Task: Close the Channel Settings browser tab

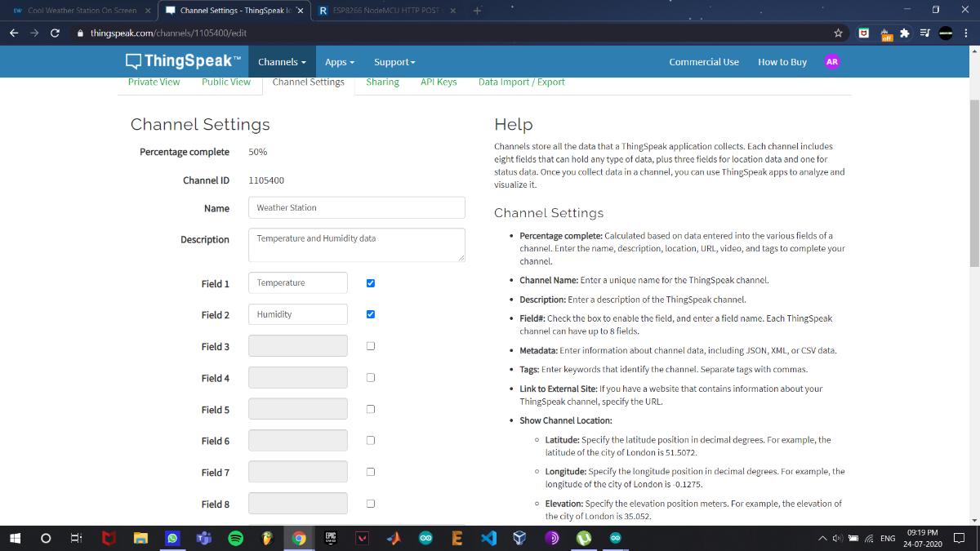Action: (300, 11)
